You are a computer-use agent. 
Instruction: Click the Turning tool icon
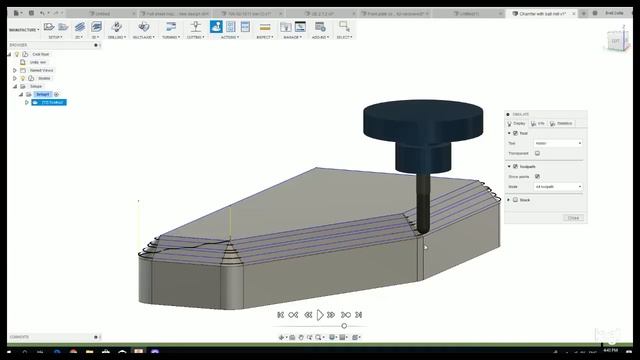(171, 27)
